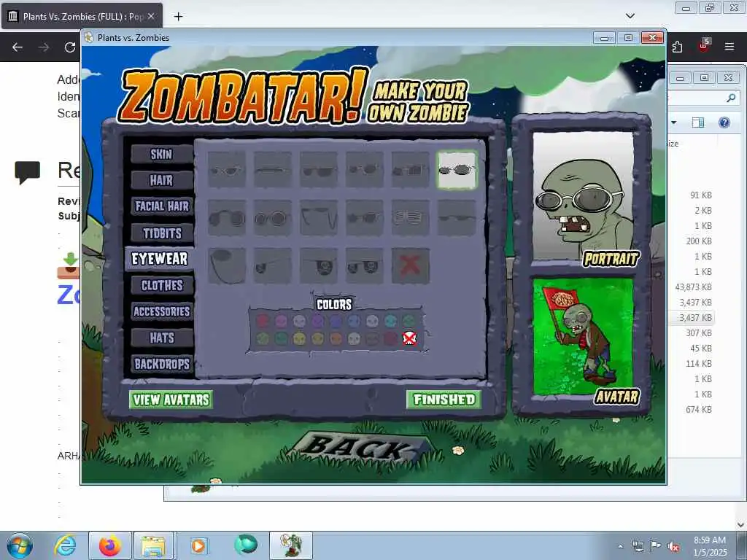
Task: Open the Windows Start menu
Action: point(20,545)
